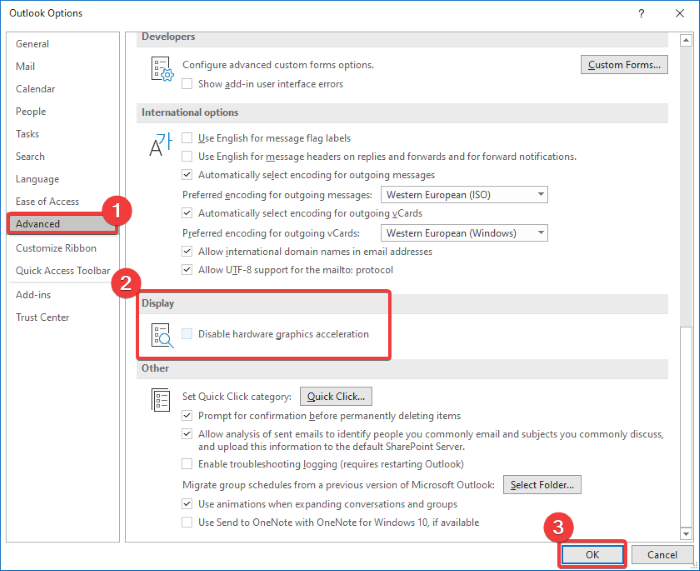Click the Select Folder... button
This screenshot has width=700, height=571.
tap(542, 485)
